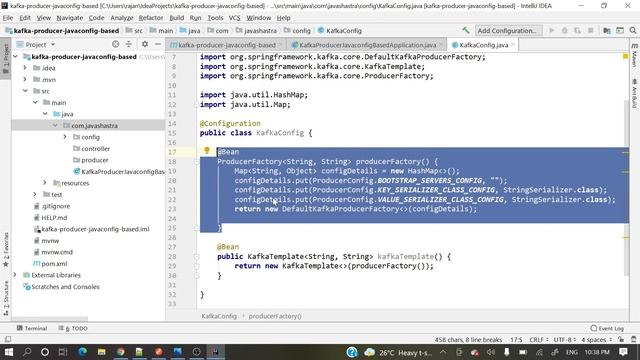The image size is (640, 360).
Task: Click the read-only lock icon in status bar
Action: 621,340
